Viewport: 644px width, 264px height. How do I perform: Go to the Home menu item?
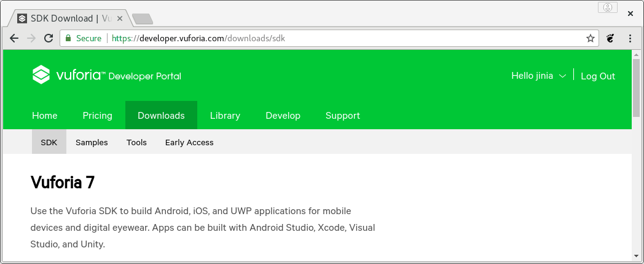45,116
